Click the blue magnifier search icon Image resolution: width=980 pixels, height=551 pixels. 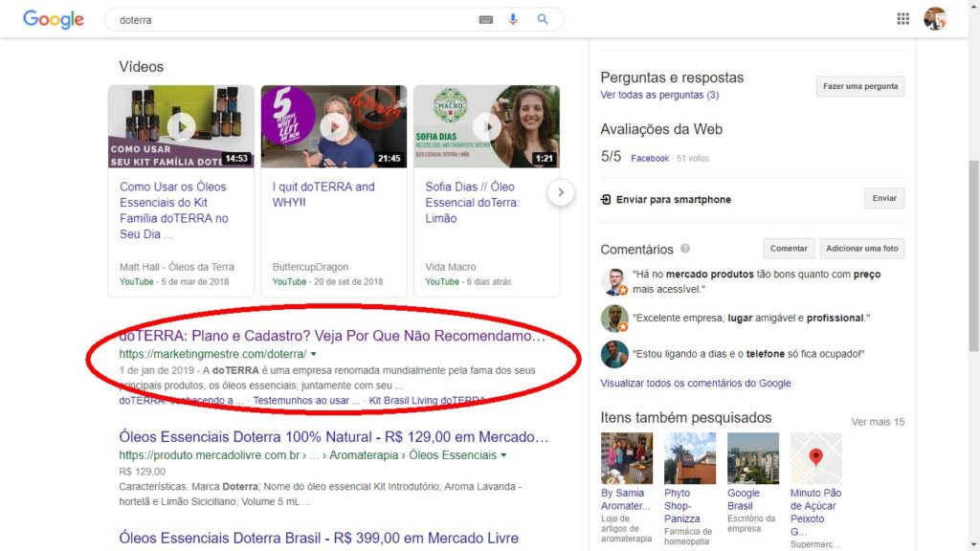coord(543,19)
